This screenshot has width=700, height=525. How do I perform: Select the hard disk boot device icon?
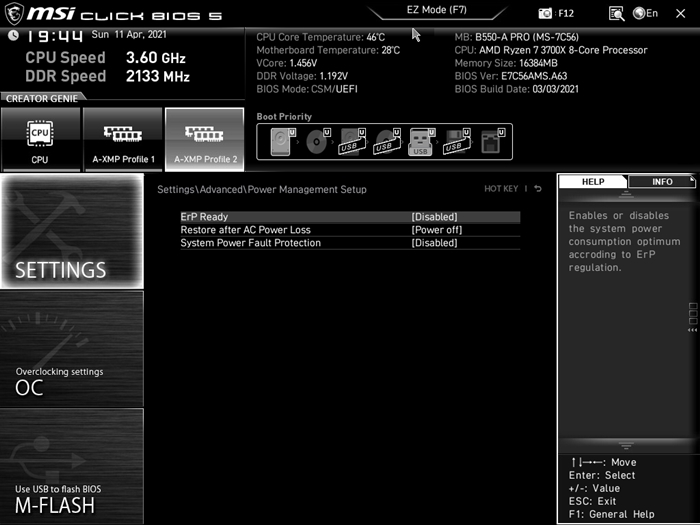click(283, 142)
